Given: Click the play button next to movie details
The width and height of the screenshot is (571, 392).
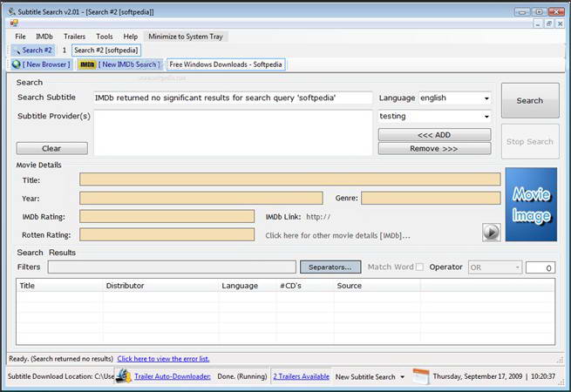Looking at the screenshot, I should [491, 233].
